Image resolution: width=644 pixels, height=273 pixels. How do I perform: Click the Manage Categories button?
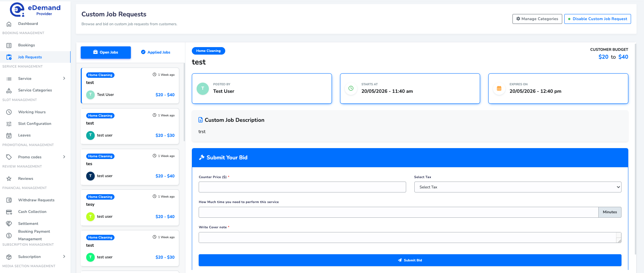click(537, 19)
